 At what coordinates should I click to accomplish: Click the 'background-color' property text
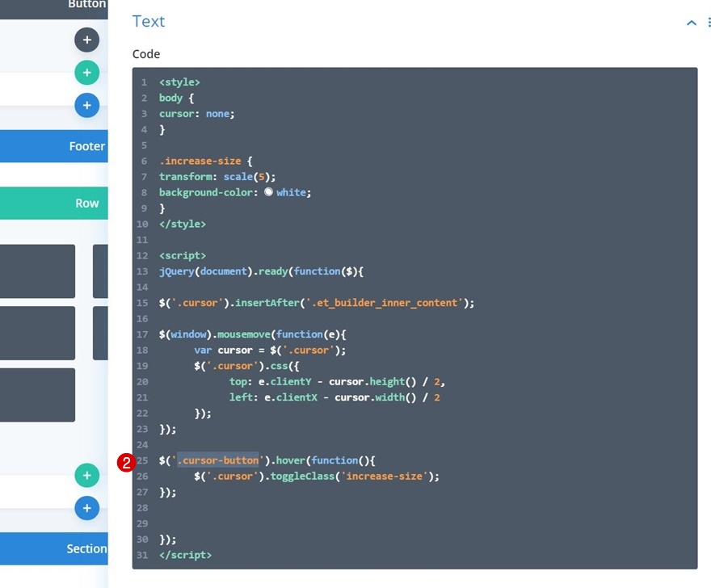coord(205,192)
